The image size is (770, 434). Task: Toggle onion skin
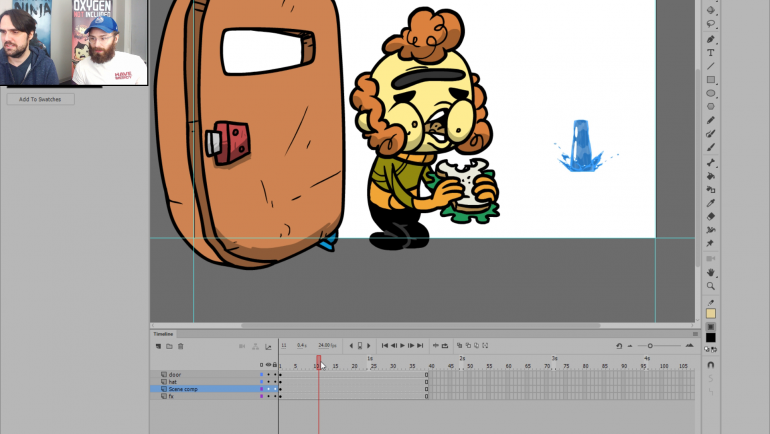click(460, 346)
